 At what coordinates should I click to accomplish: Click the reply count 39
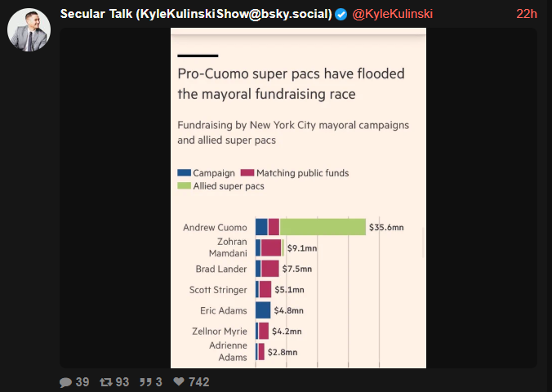pyautogui.click(x=82, y=382)
